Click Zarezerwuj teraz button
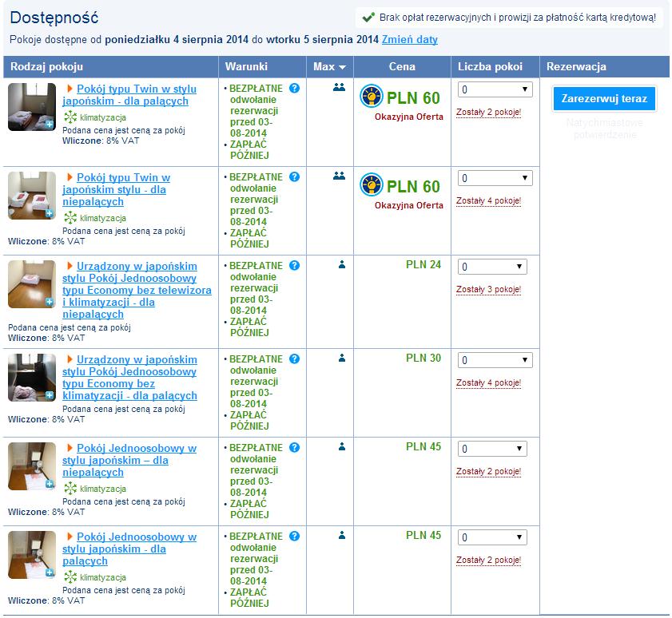The image size is (672, 618). (x=604, y=99)
